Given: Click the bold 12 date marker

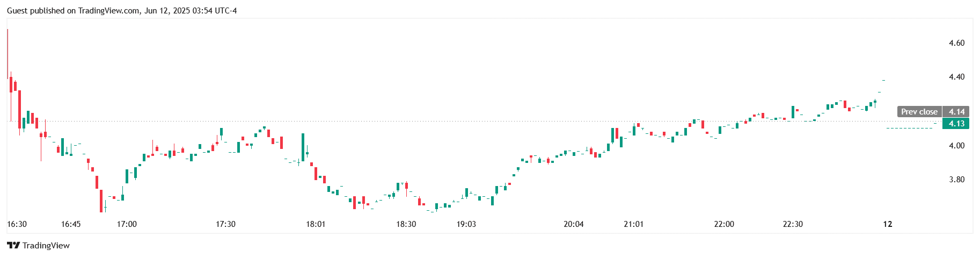Looking at the screenshot, I should pos(888,224).
